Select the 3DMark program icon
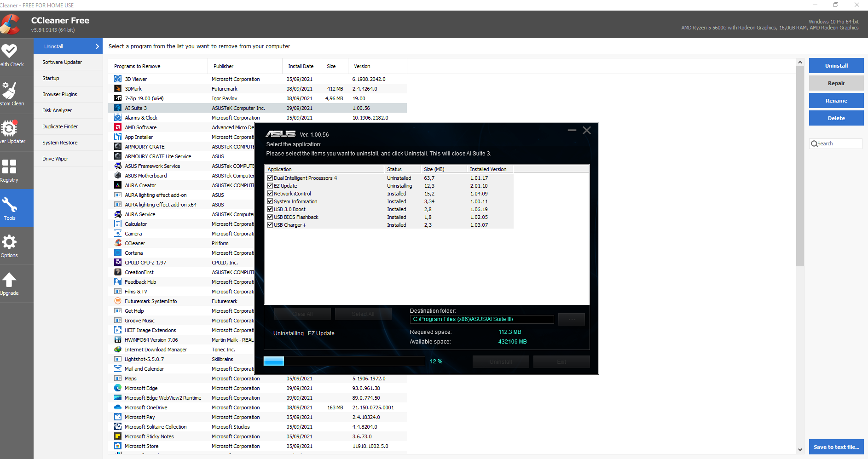 point(118,89)
